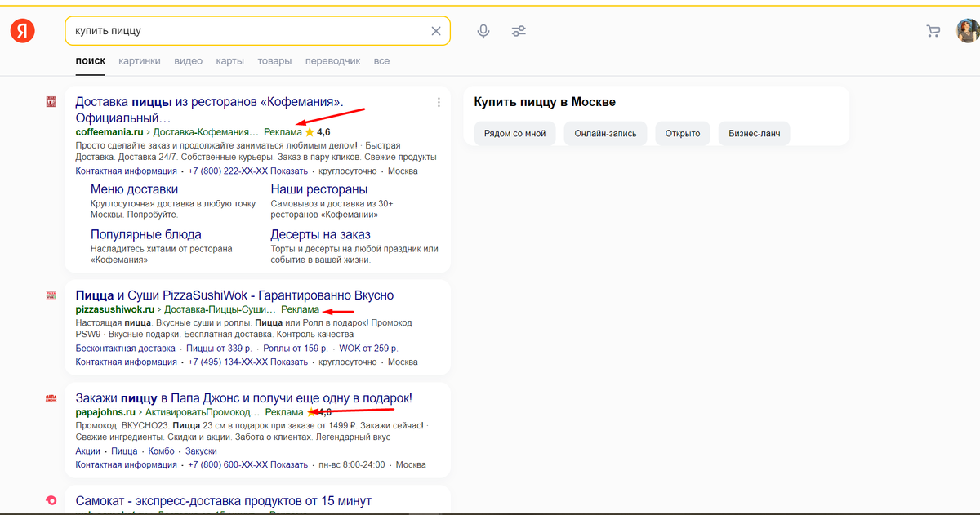Image resolution: width=980 pixels, height=515 pixels.
Task: Open the Десерты на заказ sitelink
Action: [321, 235]
